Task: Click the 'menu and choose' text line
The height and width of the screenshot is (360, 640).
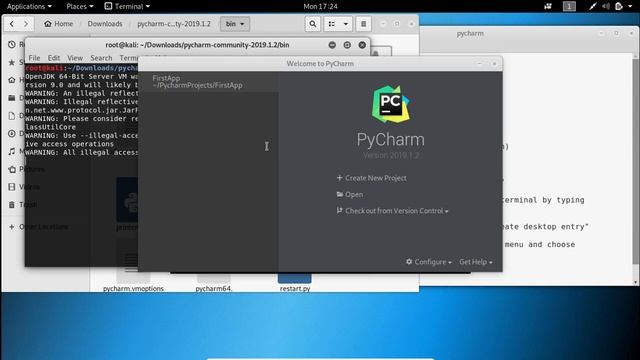Action: click(x=540, y=244)
